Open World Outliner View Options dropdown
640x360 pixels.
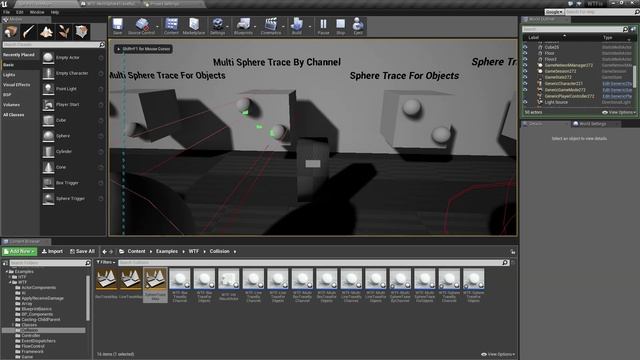[x=619, y=112]
